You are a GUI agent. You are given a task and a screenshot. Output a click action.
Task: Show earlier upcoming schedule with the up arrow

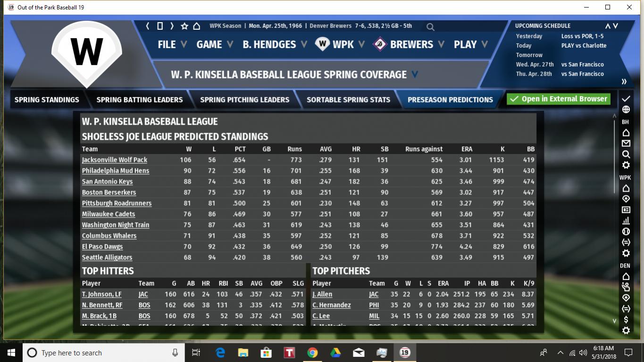608,26
